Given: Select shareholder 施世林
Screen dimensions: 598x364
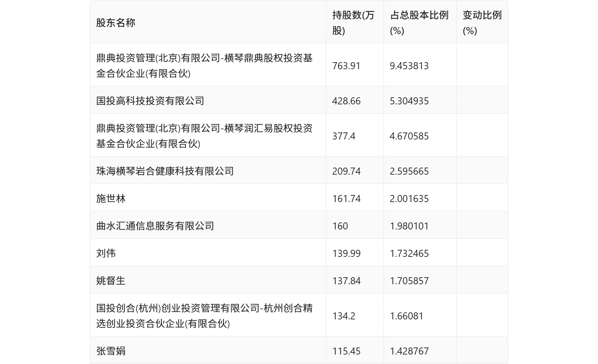Looking at the screenshot, I should [111, 199].
